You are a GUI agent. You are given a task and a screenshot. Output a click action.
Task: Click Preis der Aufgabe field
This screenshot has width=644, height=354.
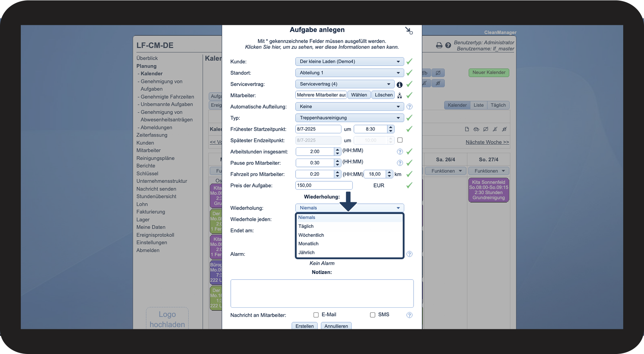tap(324, 186)
